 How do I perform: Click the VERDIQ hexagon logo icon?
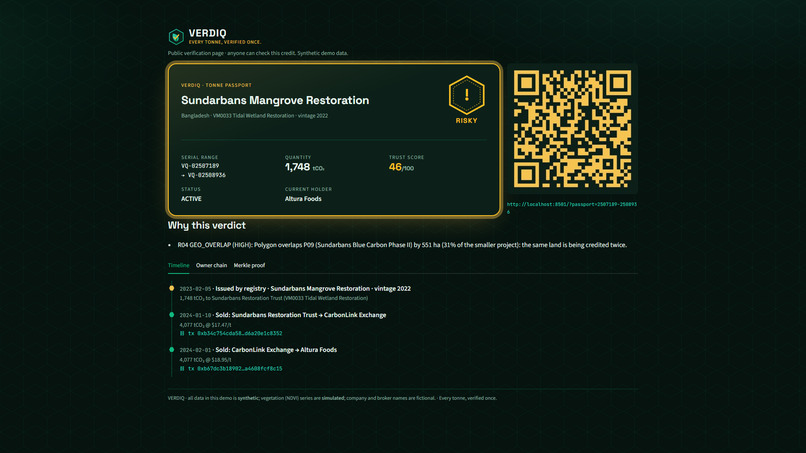(176, 37)
